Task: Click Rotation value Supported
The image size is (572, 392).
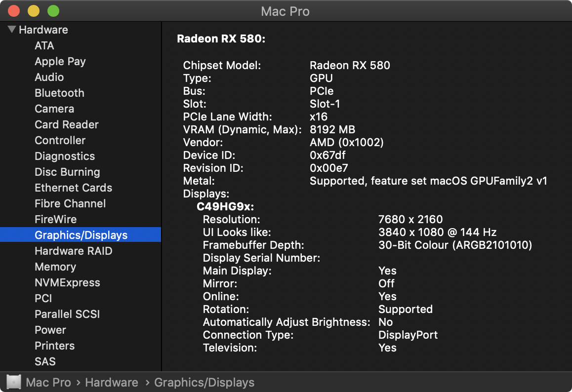Action: click(405, 309)
